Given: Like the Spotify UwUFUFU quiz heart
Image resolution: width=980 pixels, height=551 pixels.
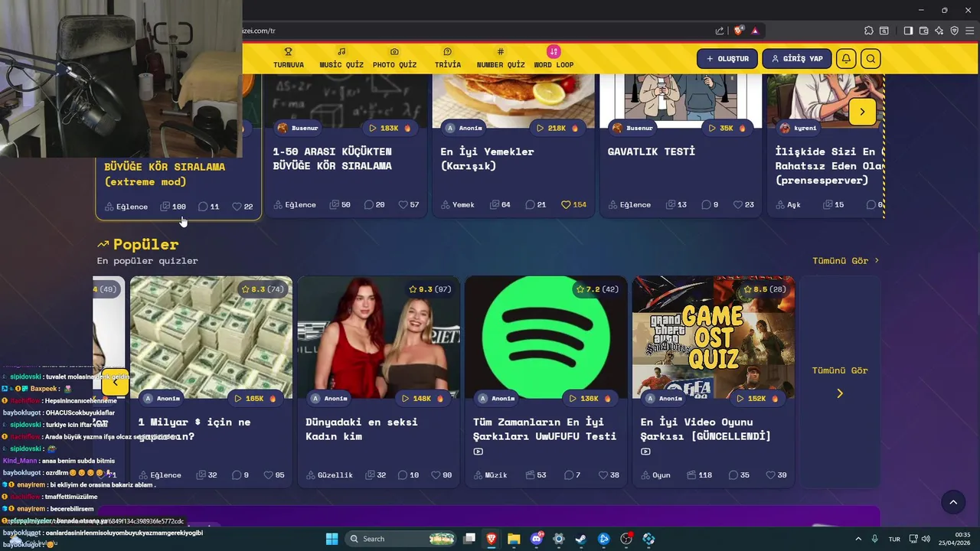Looking at the screenshot, I should (x=603, y=475).
